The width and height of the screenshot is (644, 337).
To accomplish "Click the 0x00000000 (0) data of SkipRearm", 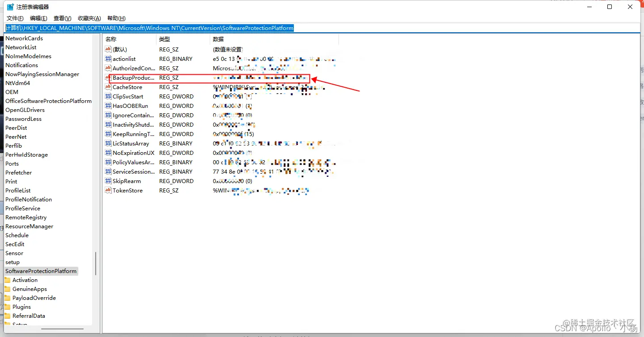I will (232, 181).
